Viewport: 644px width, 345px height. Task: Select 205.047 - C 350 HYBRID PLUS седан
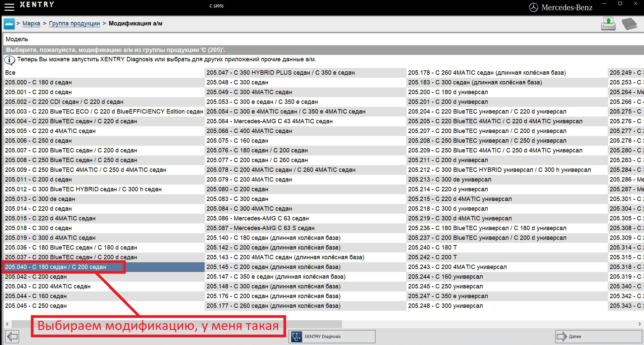[306, 73]
